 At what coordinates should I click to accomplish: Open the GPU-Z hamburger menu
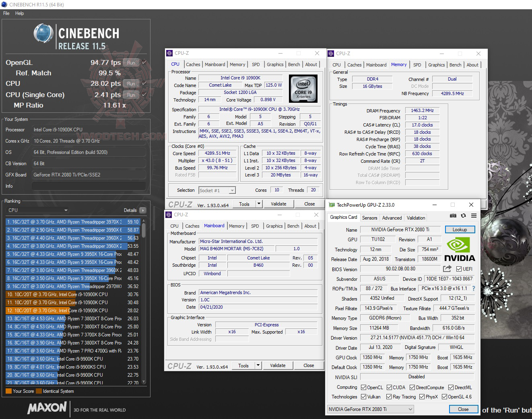coord(474,216)
